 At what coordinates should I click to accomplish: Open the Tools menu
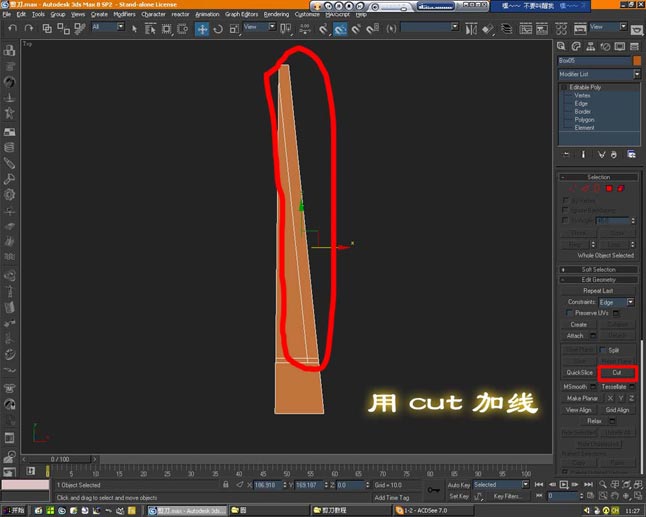point(38,14)
